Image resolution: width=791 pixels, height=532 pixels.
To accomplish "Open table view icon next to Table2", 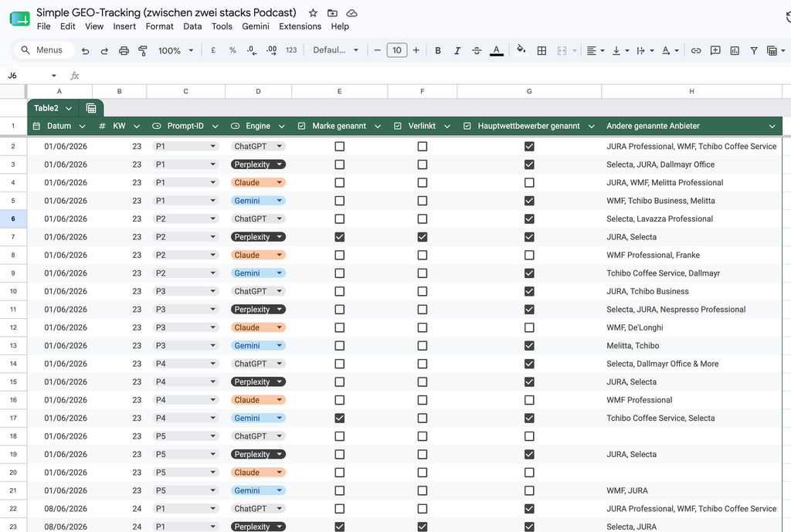I will coord(91,108).
